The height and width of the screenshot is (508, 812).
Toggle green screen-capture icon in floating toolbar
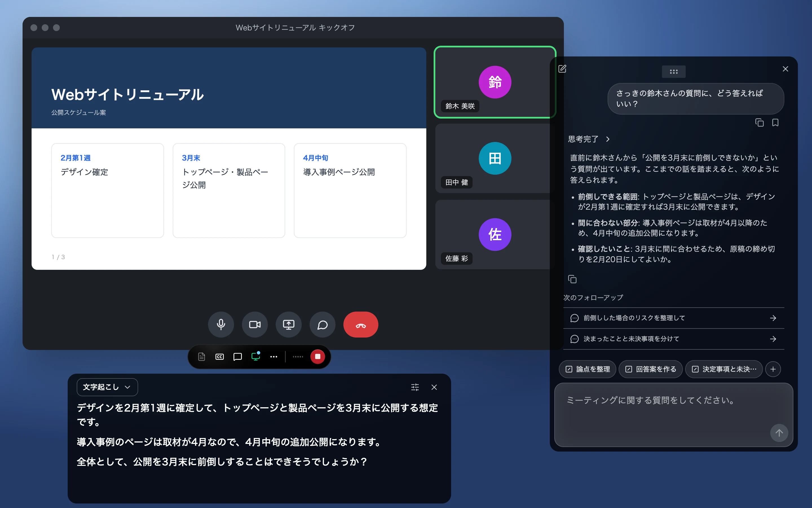[256, 356]
